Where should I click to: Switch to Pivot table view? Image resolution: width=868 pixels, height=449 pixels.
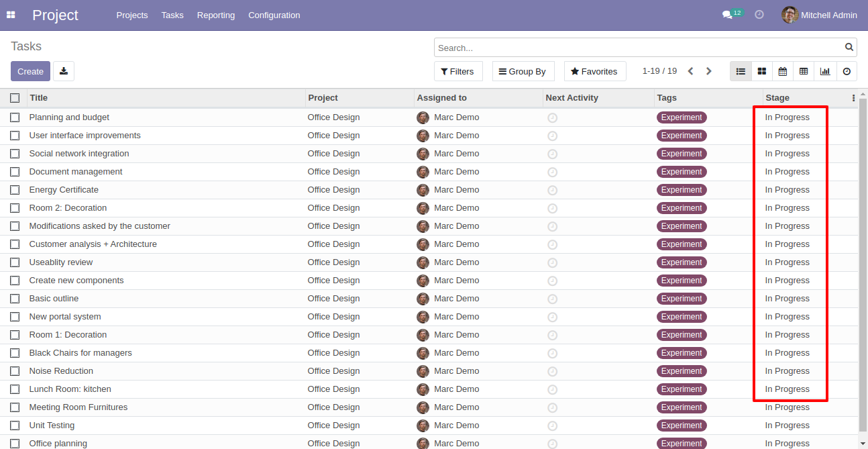point(804,71)
